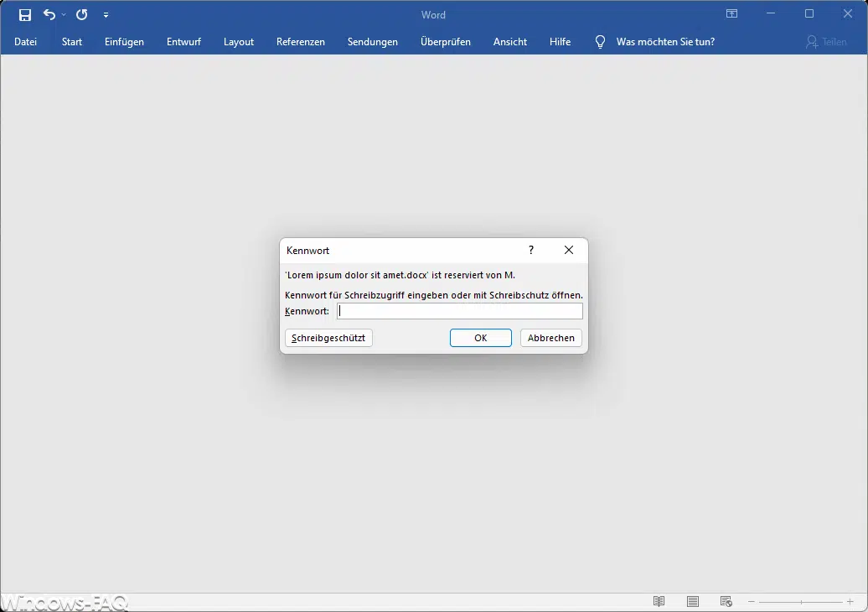Image resolution: width=868 pixels, height=612 pixels.
Task: Click the Save icon in quick access toolbar
Action: (x=25, y=15)
